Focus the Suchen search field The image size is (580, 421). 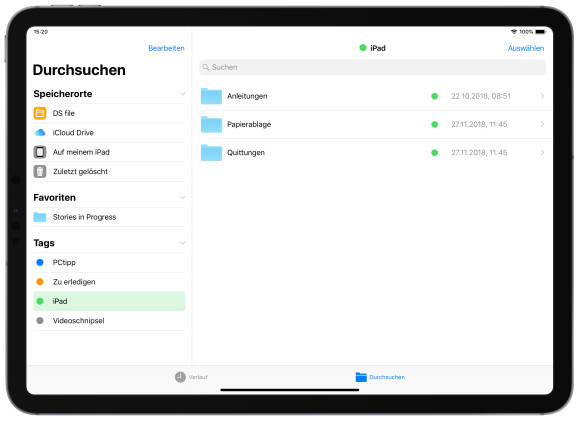pos(372,67)
